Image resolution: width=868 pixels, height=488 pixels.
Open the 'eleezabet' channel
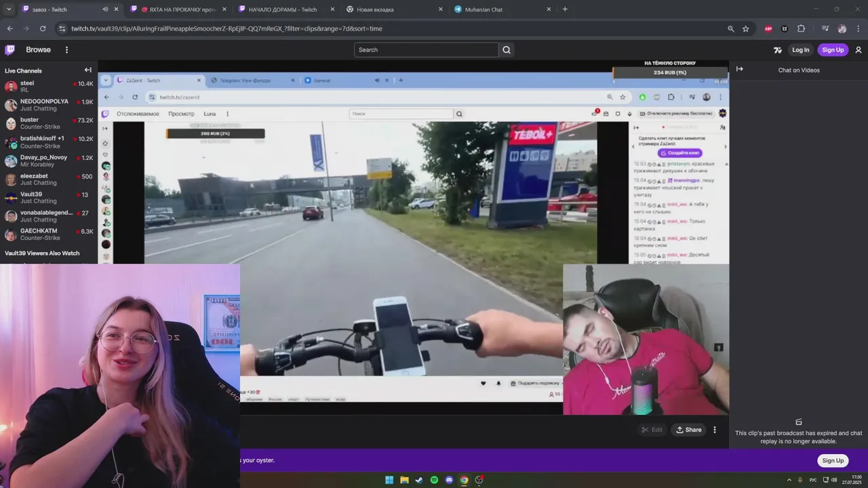(x=49, y=179)
